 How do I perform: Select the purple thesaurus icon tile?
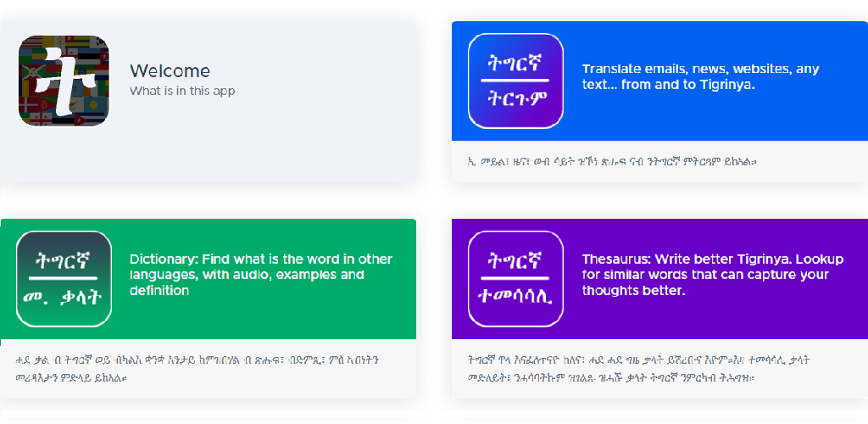coord(515,278)
